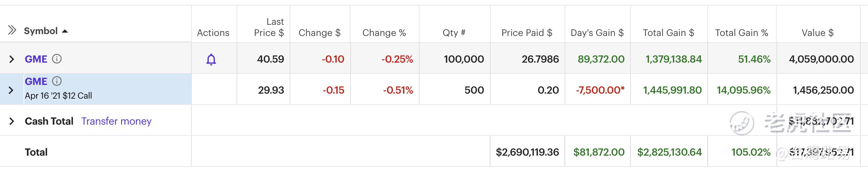Open the GME option symbol link
The image size is (868, 173).
coord(36,82)
